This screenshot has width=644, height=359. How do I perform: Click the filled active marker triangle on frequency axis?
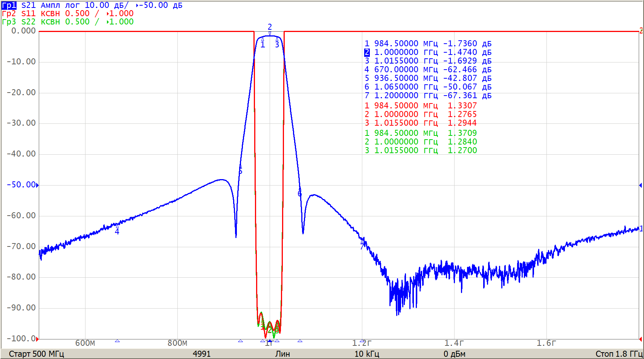click(270, 341)
